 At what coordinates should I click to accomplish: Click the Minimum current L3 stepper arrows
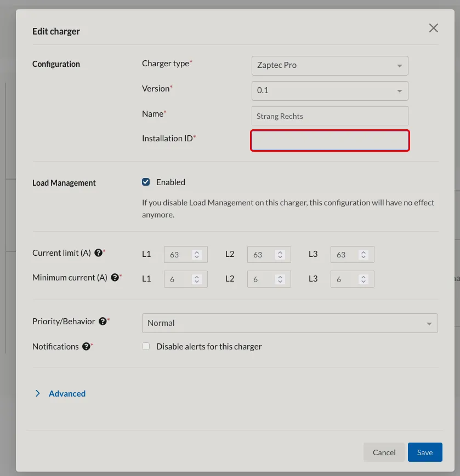[364, 279]
